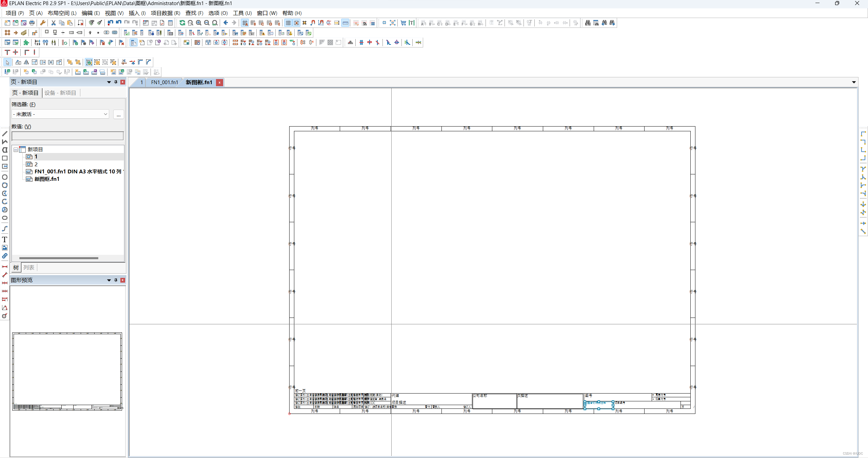This screenshot has height=458, width=868.
Task: Click the Print icon in toolbar
Action: [x=32, y=23]
